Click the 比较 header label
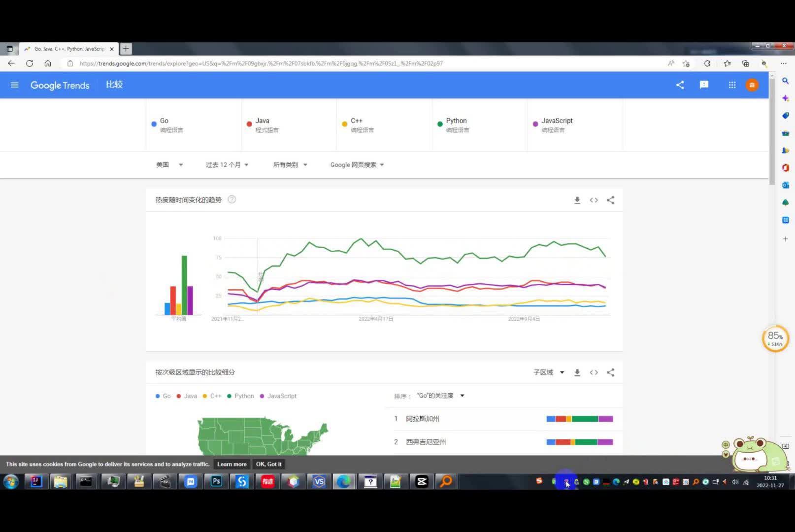 114,85
